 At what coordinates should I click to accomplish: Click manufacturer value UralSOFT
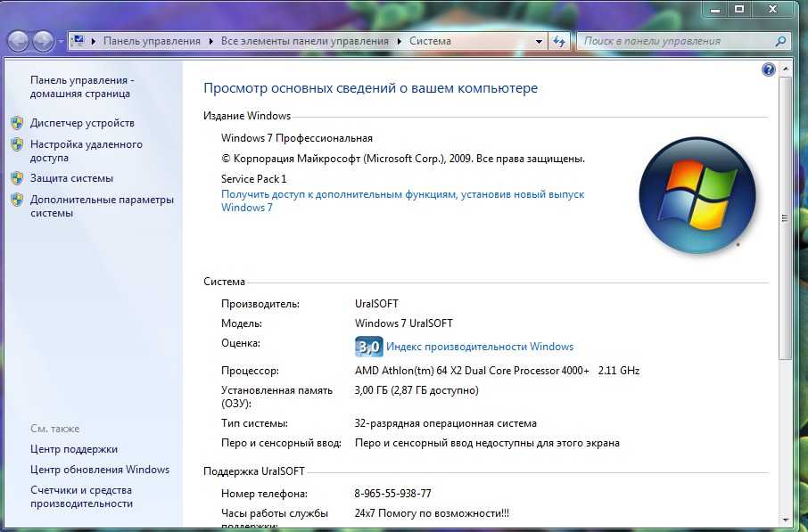point(376,304)
